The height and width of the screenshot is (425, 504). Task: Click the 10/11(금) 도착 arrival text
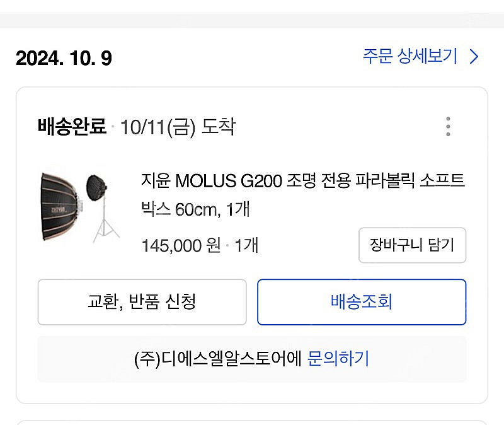pos(178,127)
